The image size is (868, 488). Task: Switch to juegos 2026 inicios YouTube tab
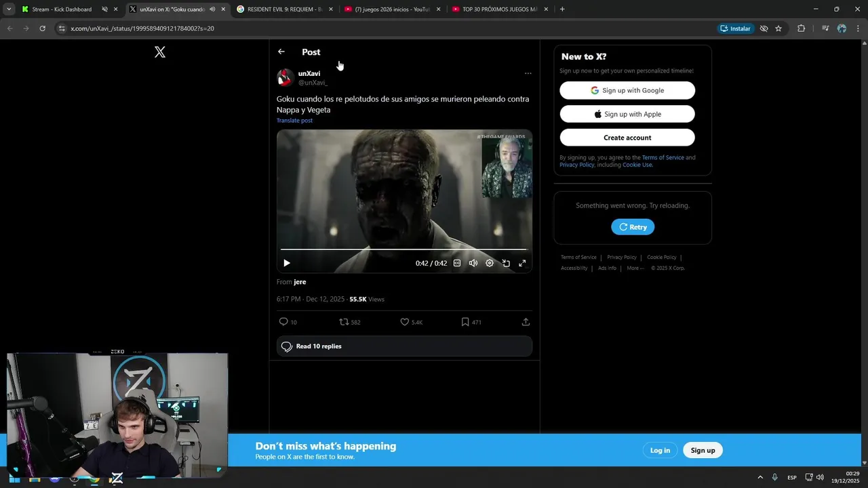tap(392, 9)
